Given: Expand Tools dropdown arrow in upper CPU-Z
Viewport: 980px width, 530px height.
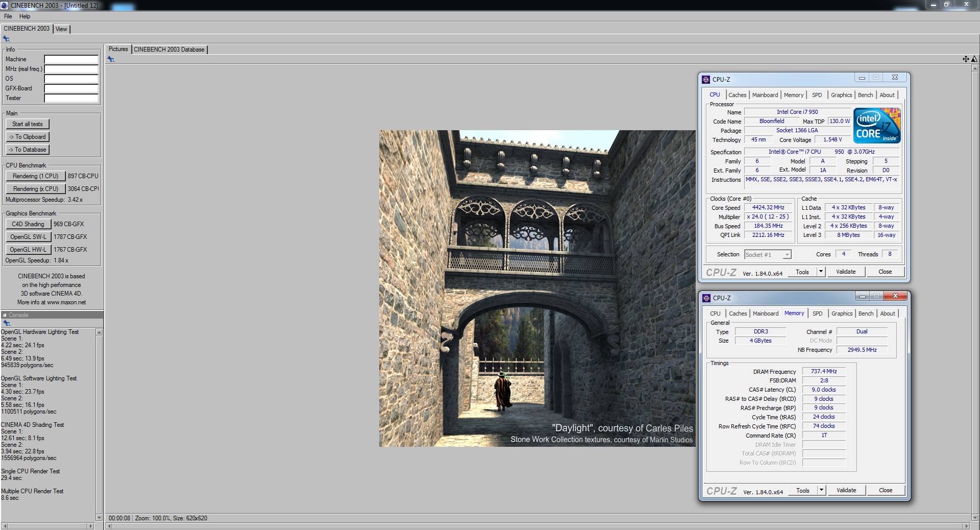Looking at the screenshot, I should (821, 272).
